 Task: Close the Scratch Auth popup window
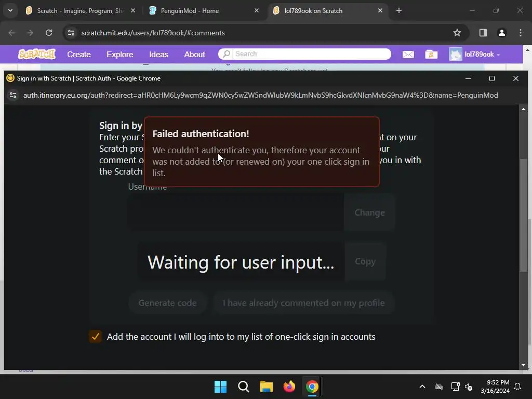[516, 78]
